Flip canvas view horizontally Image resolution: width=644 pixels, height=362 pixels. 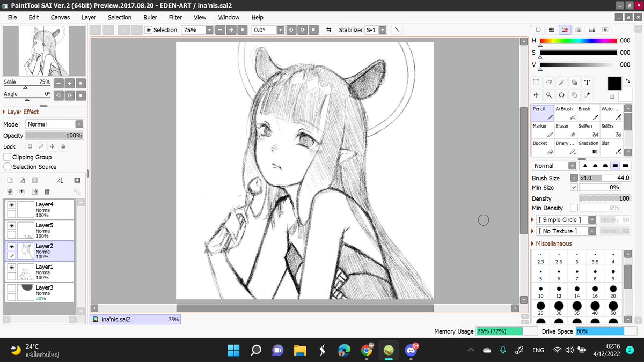coord(329,30)
